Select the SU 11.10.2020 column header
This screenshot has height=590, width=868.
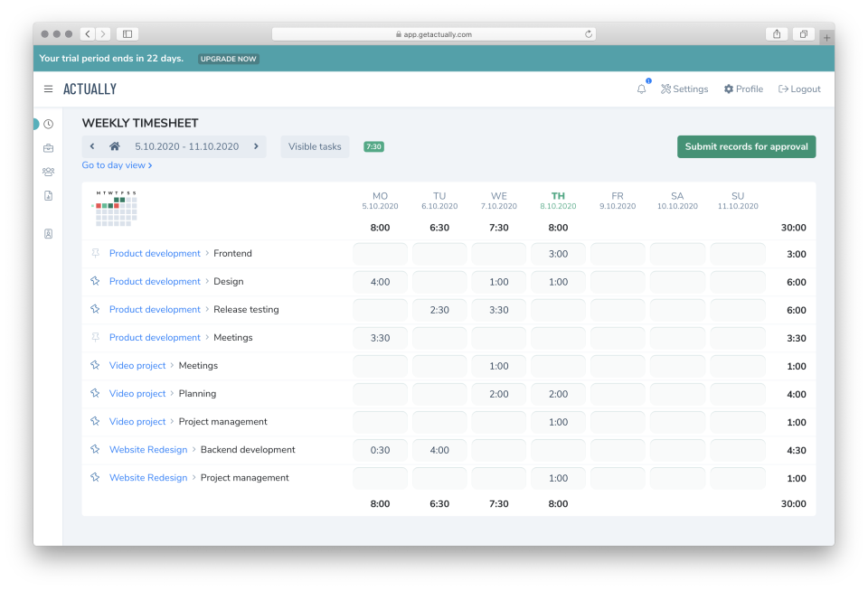tap(738, 201)
